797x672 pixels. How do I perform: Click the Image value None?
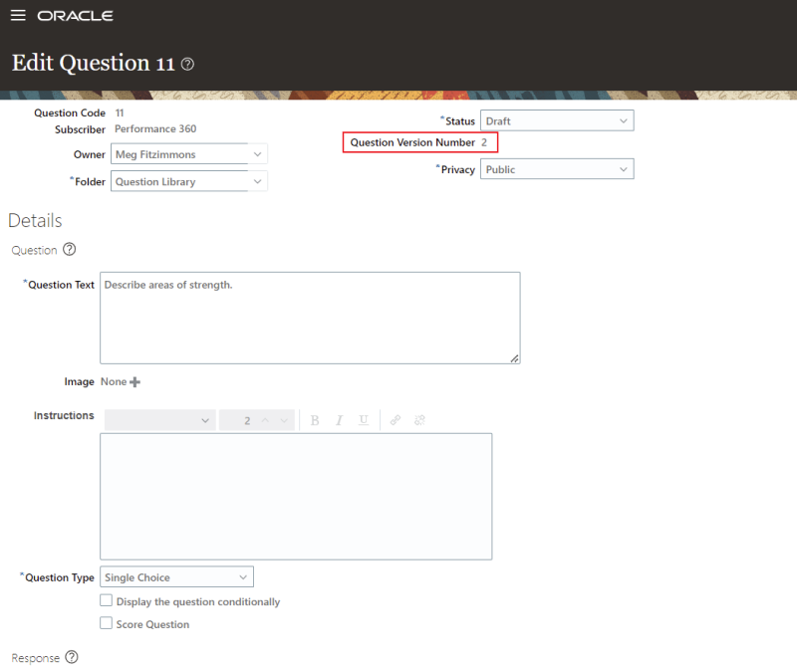coord(114,381)
